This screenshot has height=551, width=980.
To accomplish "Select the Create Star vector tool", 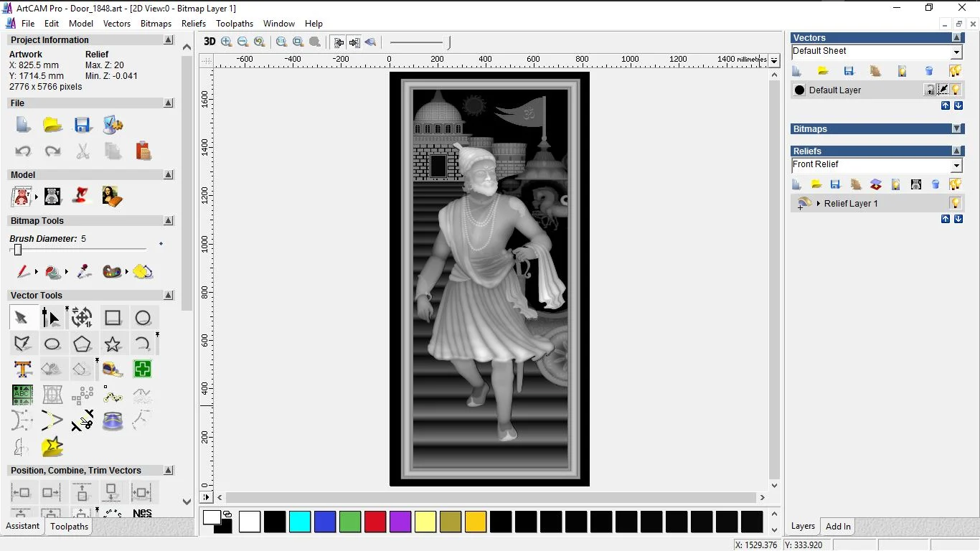I will point(113,344).
